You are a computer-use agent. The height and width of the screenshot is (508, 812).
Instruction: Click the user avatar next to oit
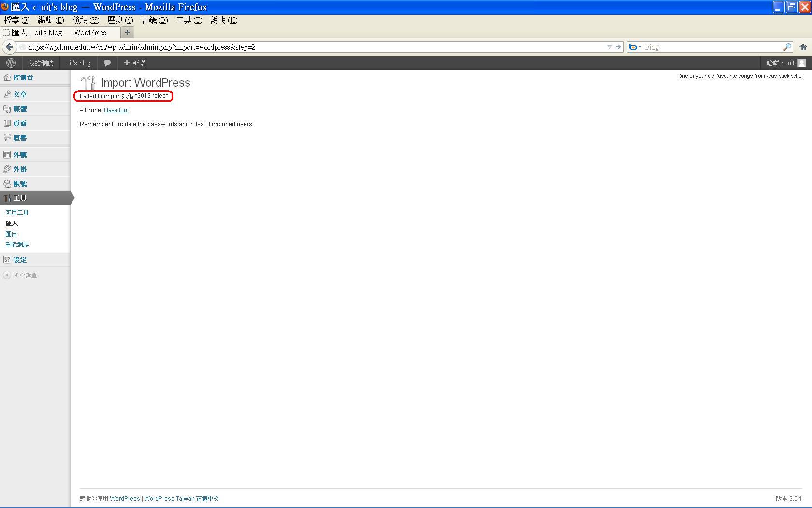[x=802, y=63]
